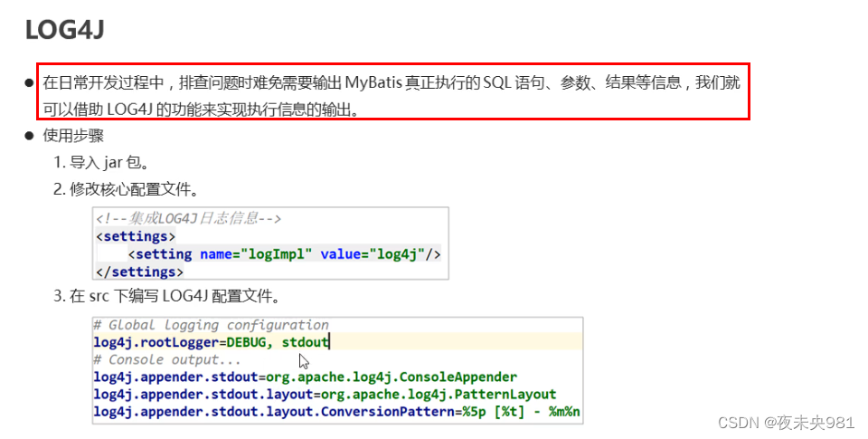The image size is (868, 439).
Task: Click the ConversionPattern=%5p [%t] line
Action: 336,412
